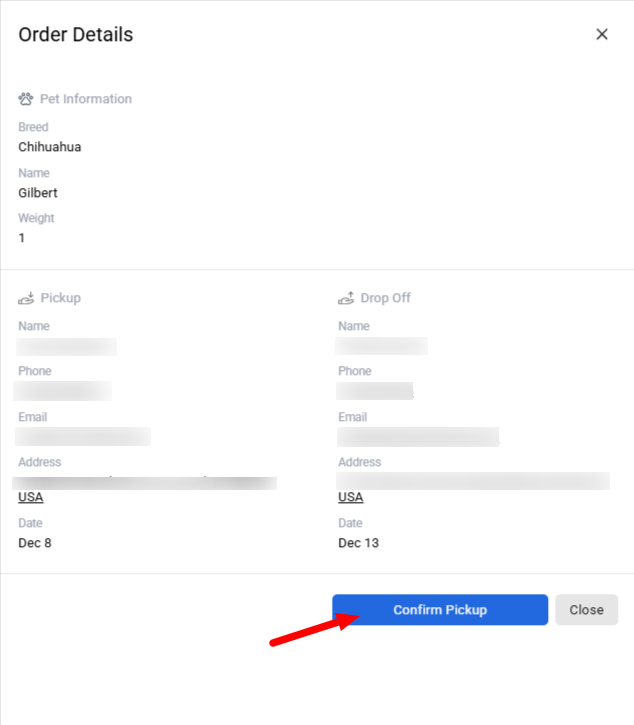
Task: Click the blurred Drop Off email value
Action: [x=418, y=437]
